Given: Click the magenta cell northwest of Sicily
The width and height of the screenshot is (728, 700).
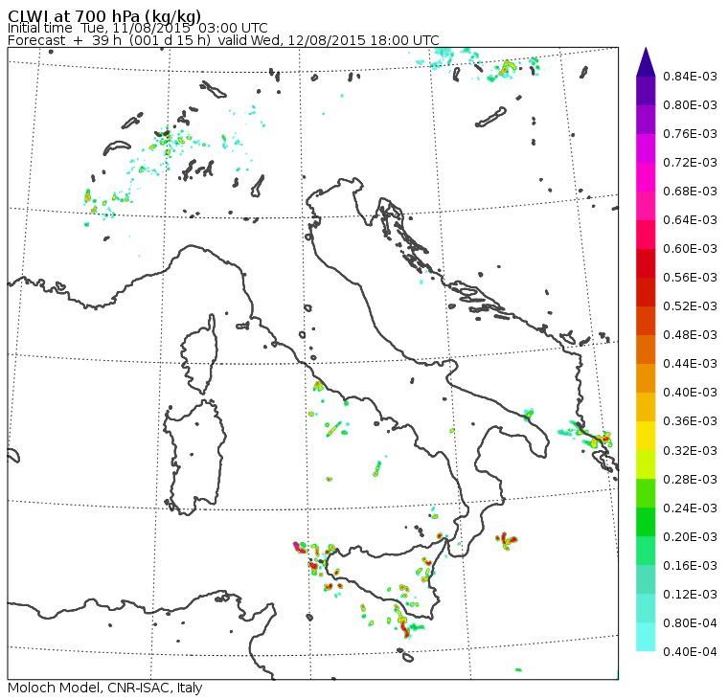Looking at the screenshot, I should click(300, 547).
